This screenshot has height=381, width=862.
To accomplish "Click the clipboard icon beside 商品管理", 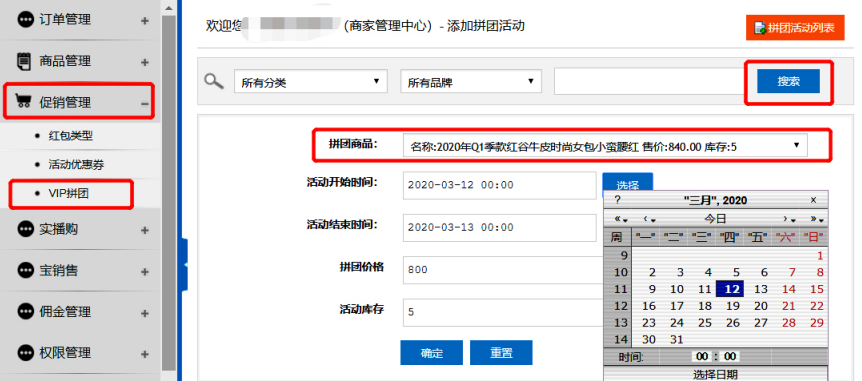I will click(24, 61).
